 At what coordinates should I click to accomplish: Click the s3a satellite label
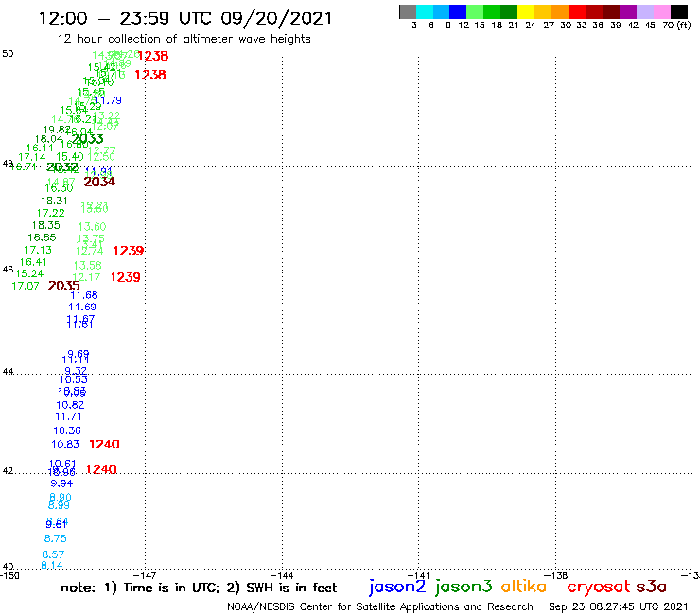(x=652, y=587)
